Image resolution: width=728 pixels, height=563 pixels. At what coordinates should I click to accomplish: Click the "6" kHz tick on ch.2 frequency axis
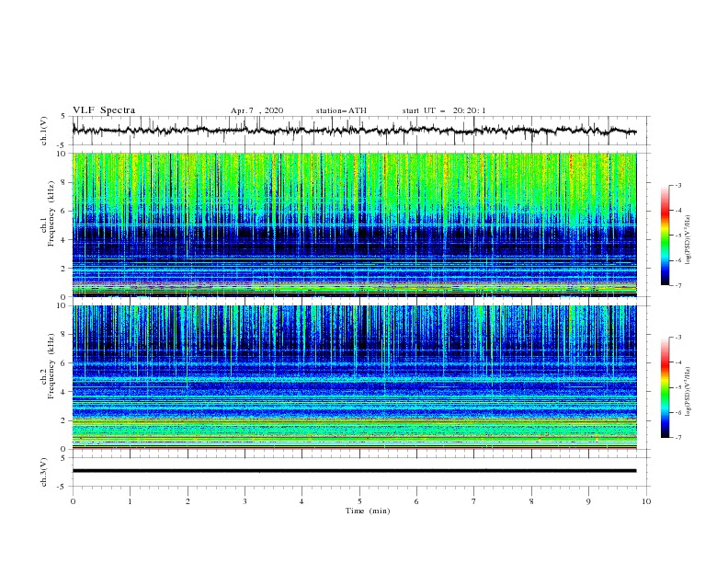pos(64,363)
